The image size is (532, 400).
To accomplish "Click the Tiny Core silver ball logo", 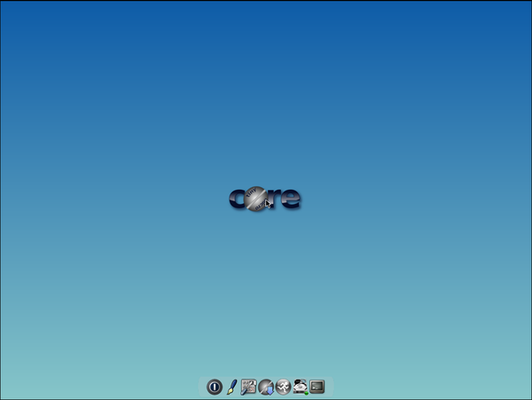I will (x=255, y=200).
